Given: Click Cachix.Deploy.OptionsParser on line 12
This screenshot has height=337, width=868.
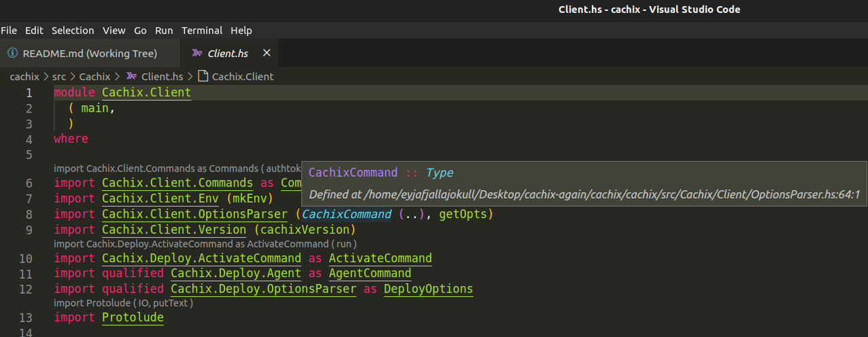Looking at the screenshot, I should (263, 289).
